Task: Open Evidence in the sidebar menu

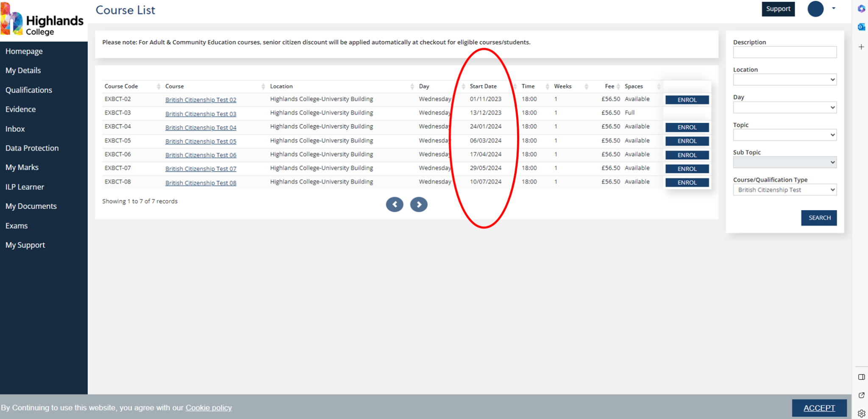Action: (20, 109)
